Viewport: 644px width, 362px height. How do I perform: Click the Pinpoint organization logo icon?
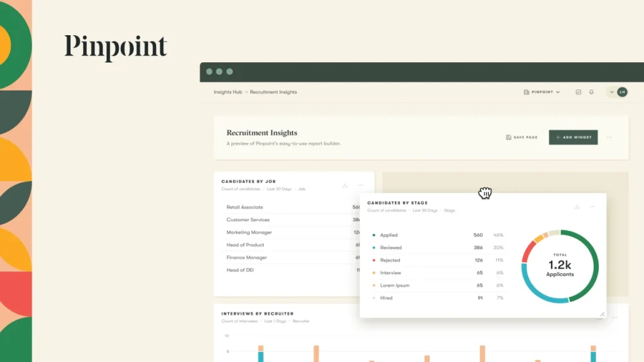526,92
